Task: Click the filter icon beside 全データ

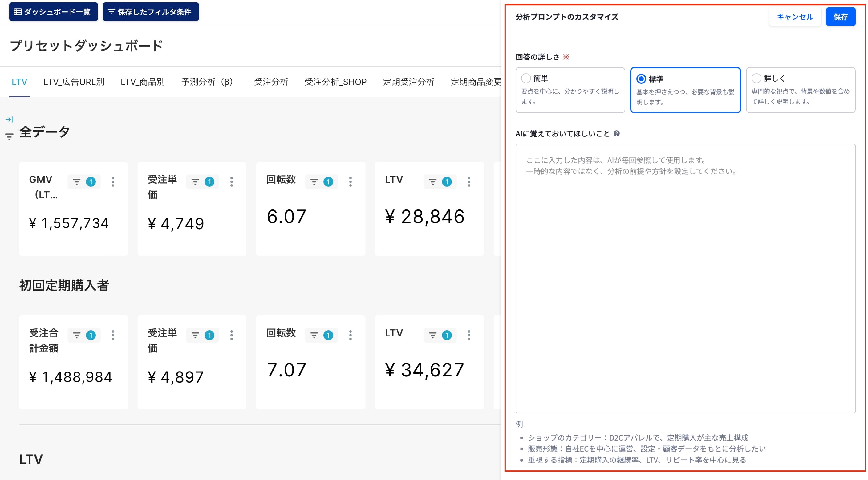Action: pos(9,136)
